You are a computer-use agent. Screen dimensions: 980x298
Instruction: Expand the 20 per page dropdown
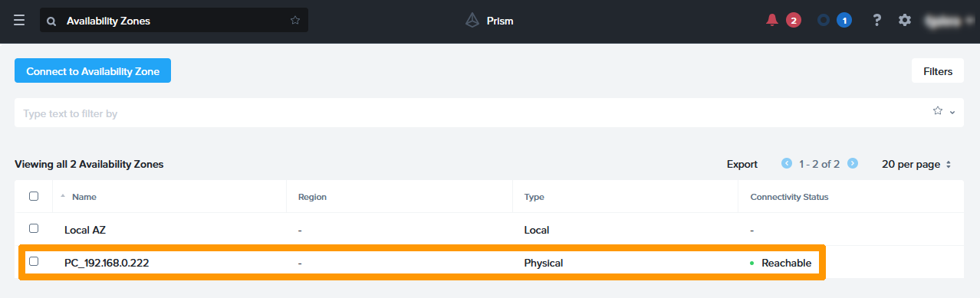(x=916, y=164)
